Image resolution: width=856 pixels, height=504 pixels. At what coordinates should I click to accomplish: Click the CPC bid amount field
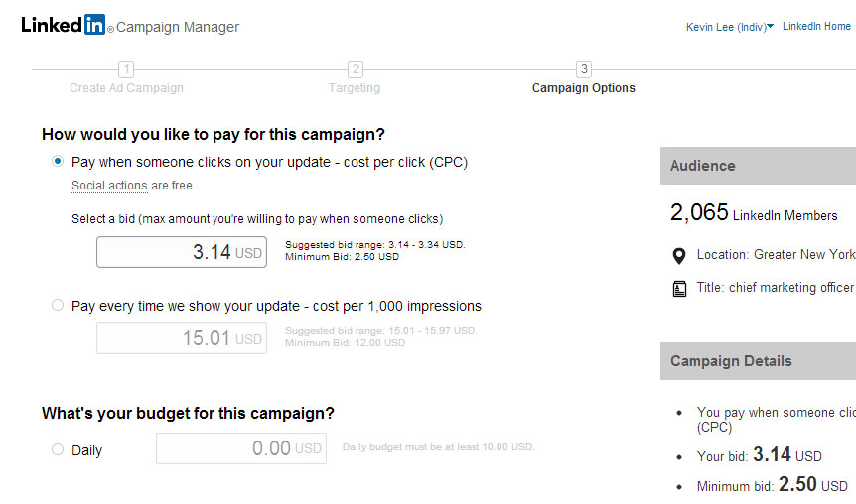182,252
